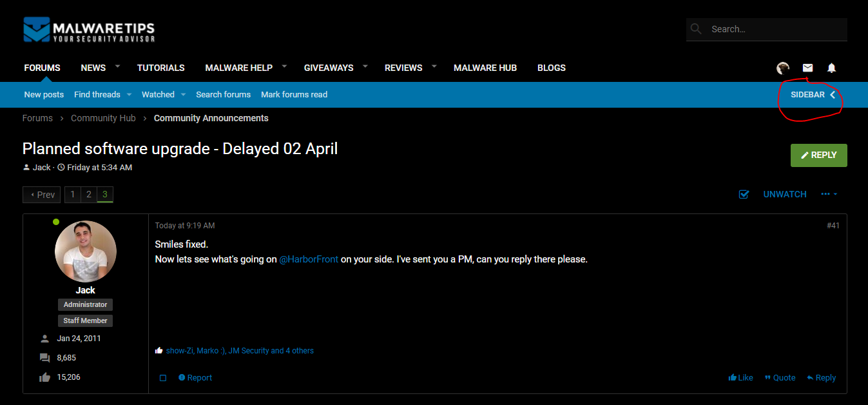Open Jack's profile picture
The width and height of the screenshot is (868, 405).
86,252
